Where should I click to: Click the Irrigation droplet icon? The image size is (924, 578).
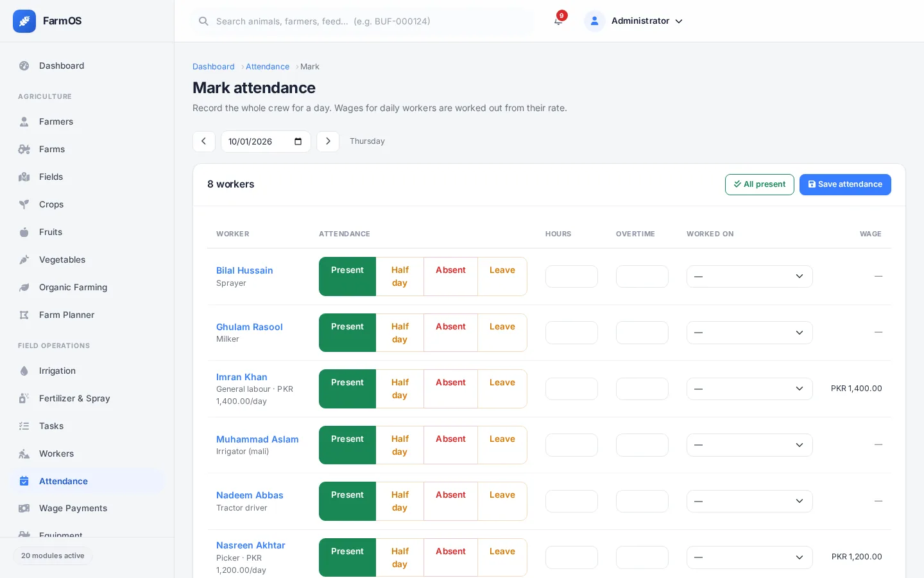(x=24, y=371)
